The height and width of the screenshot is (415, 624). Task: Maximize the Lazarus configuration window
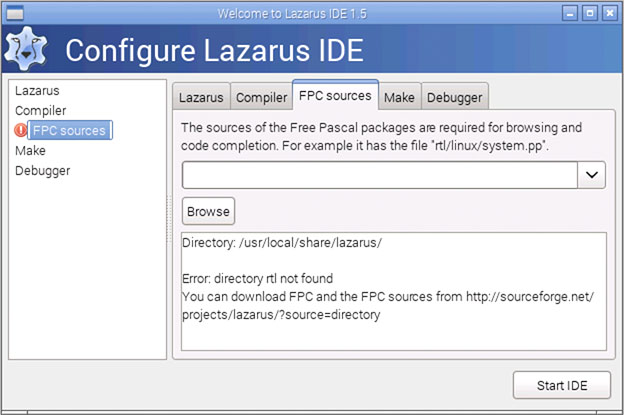[x=590, y=14]
